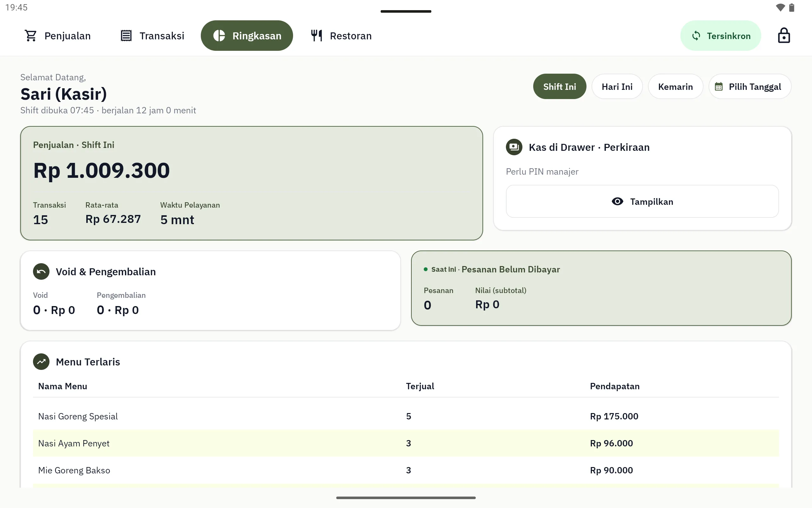Click the Rp 90.000 revenue cell
812x508 pixels.
tap(611, 470)
